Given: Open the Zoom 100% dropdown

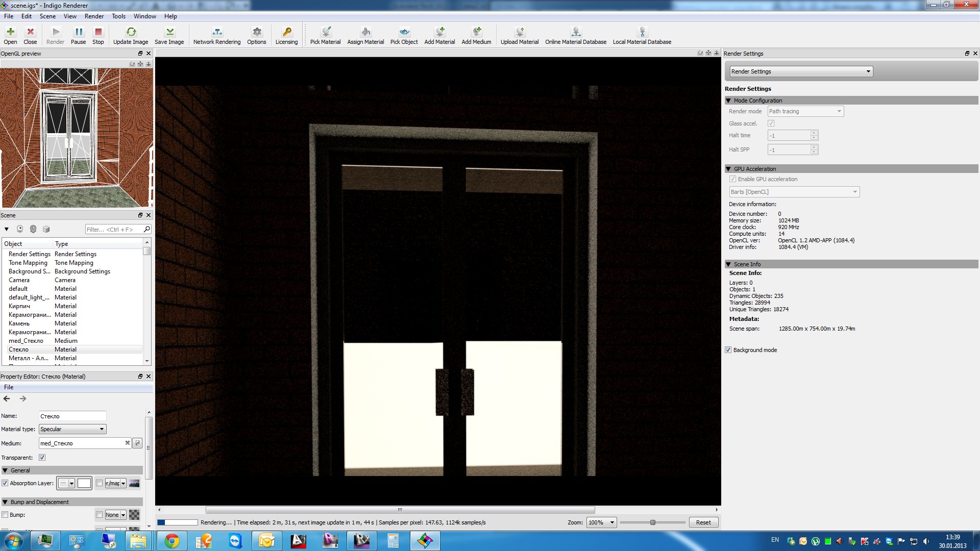Looking at the screenshot, I should (x=601, y=522).
